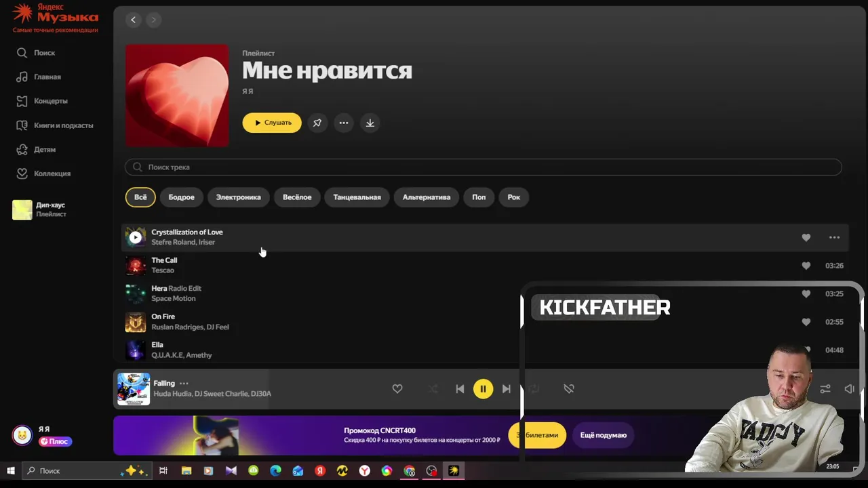Click the playlist heart cover image
The height and width of the screenshot is (488, 868).
click(x=177, y=96)
